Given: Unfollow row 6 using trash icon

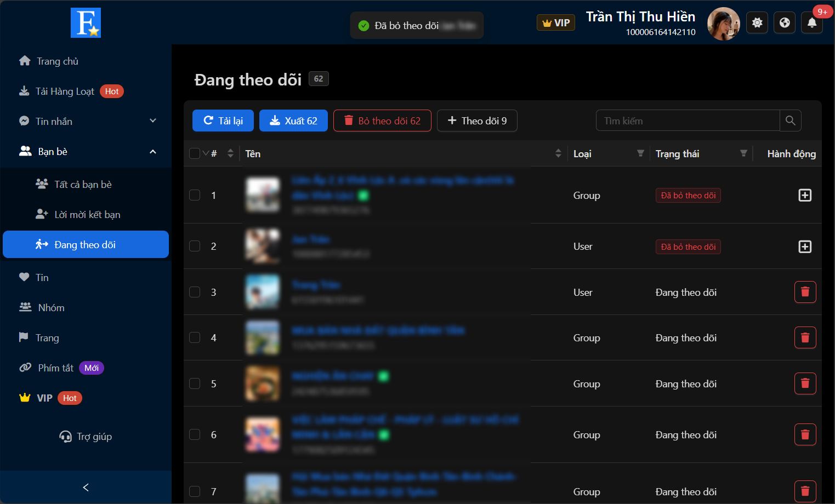Looking at the screenshot, I should point(805,434).
